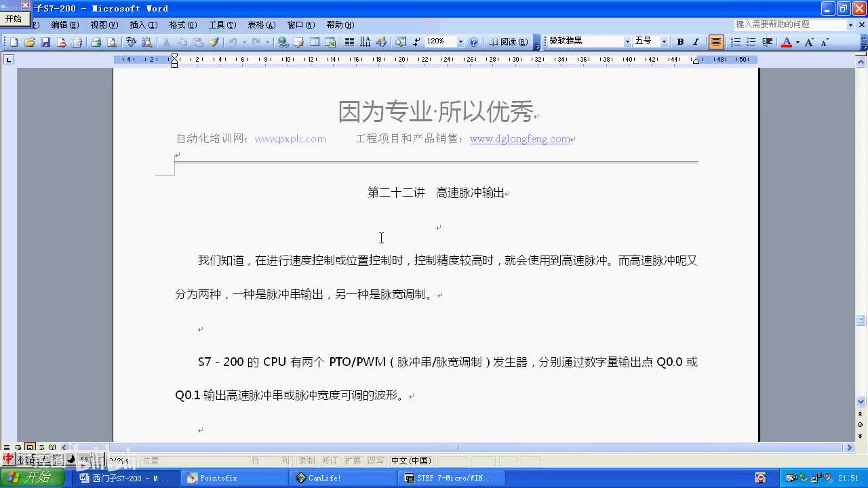The height and width of the screenshot is (488, 868).
Task: Click the Redo arrow icon
Action: pyautogui.click(x=256, y=42)
